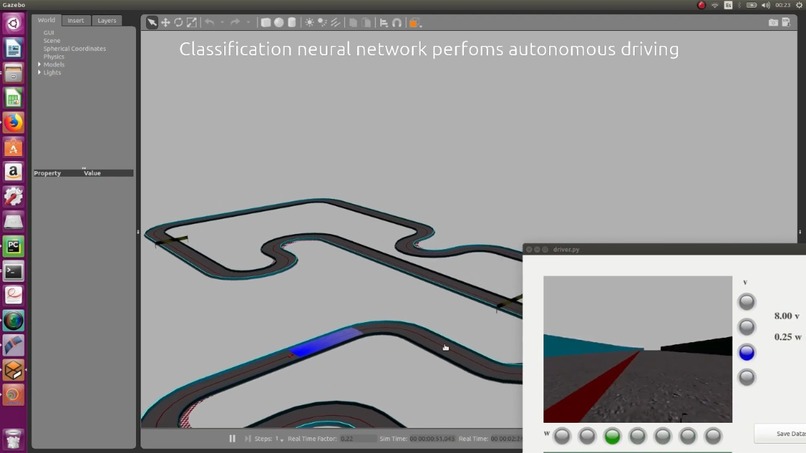Click the undo arrow in Gazebo toolbar
Image resolution: width=806 pixels, height=453 pixels.
pos(210,22)
